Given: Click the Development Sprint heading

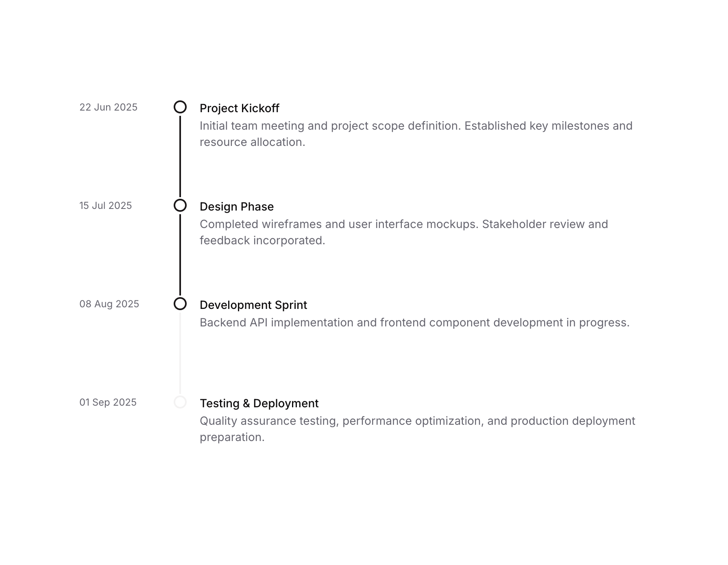Looking at the screenshot, I should [x=253, y=305].
